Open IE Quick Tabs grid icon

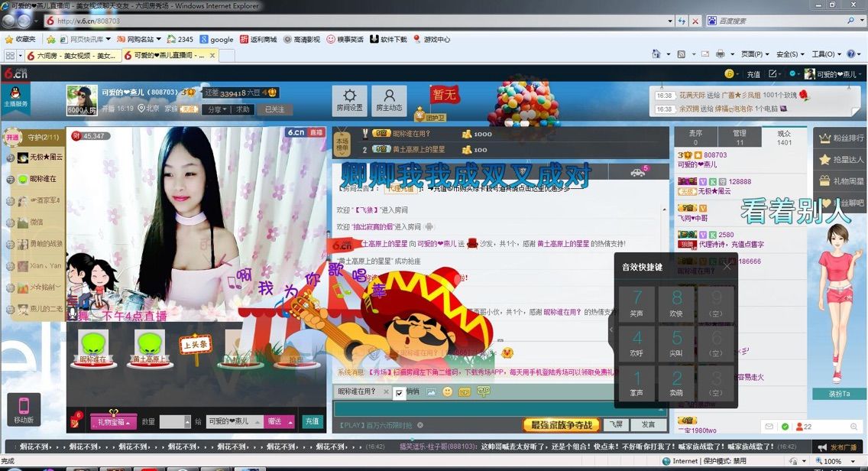pyautogui.click(x=10, y=55)
